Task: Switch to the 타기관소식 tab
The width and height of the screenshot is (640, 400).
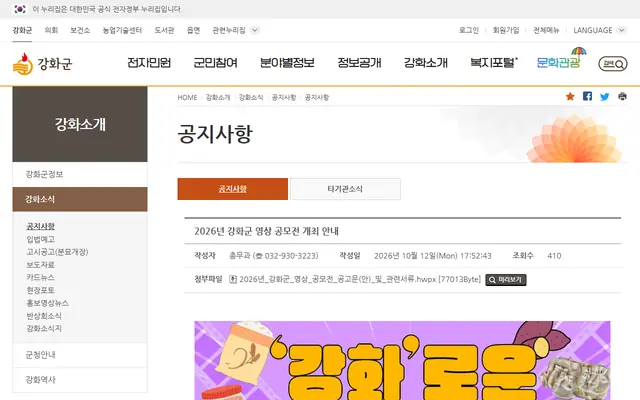Action: [x=345, y=189]
